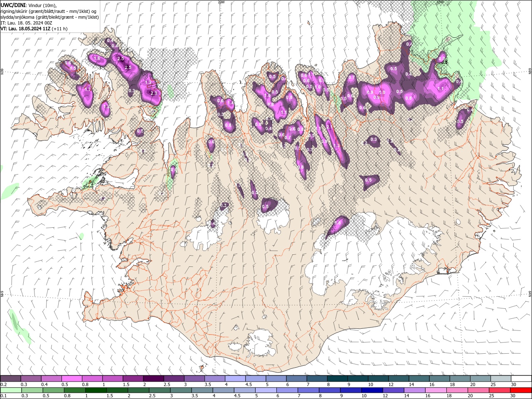Click the violet 12 swatch in lower legend

393,390
